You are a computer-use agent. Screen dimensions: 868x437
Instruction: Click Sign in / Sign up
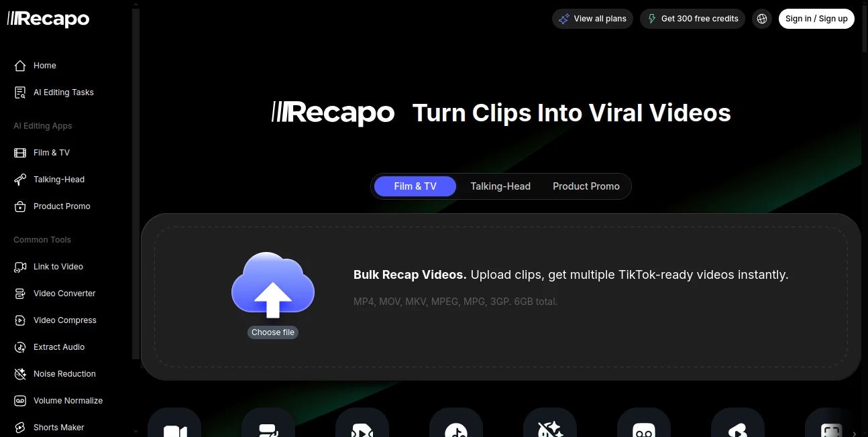click(x=816, y=19)
